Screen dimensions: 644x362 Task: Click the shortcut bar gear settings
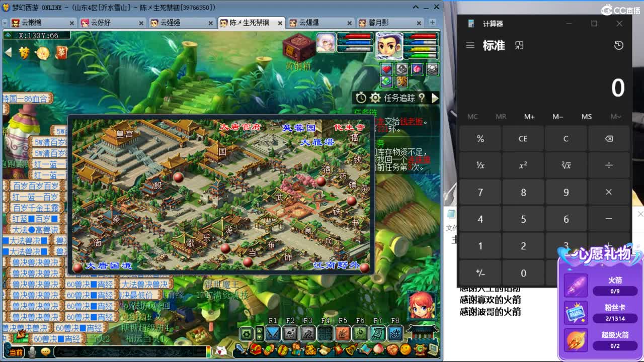coord(247,333)
